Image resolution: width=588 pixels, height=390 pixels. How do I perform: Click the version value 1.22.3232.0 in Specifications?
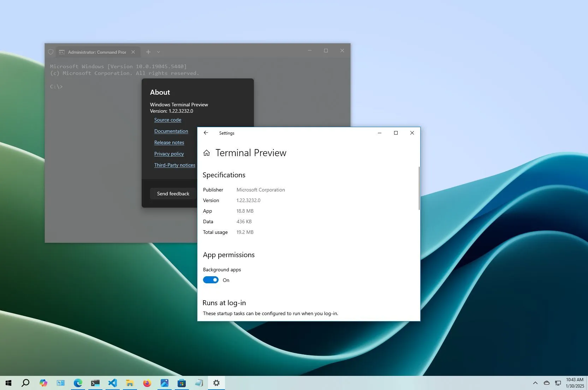249,200
